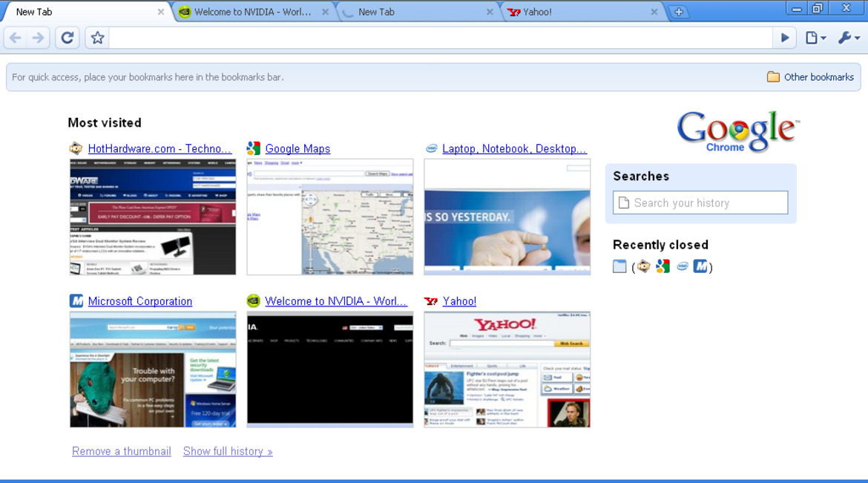
Task: Click the Forward navigation arrow
Action: click(x=38, y=38)
